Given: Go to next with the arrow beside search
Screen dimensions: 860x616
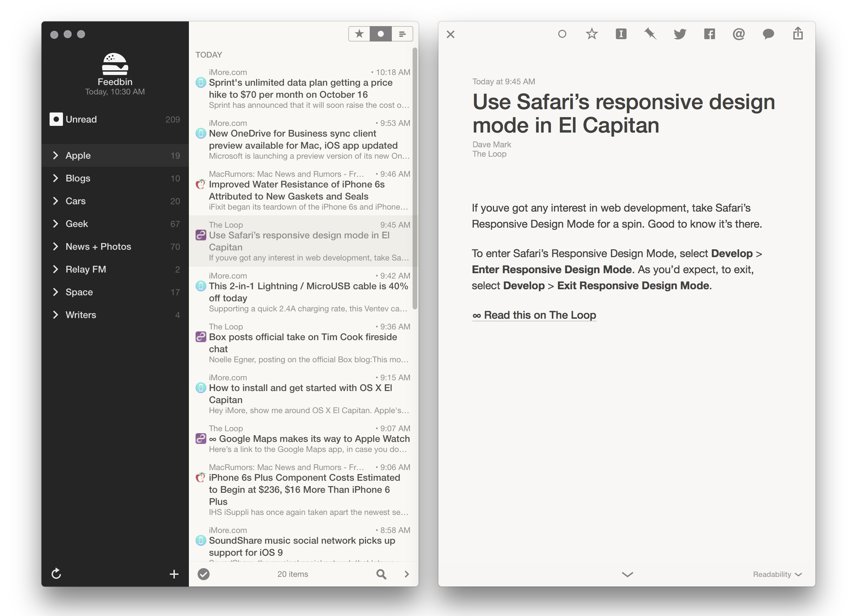Looking at the screenshot, I should tap(407, 574).
